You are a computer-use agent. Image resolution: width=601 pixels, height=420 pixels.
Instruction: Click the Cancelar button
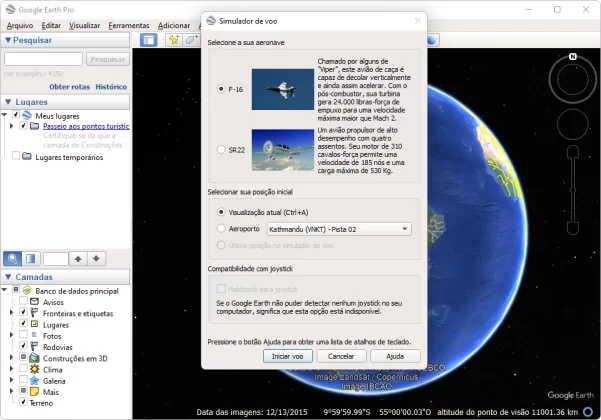[341, 356]
